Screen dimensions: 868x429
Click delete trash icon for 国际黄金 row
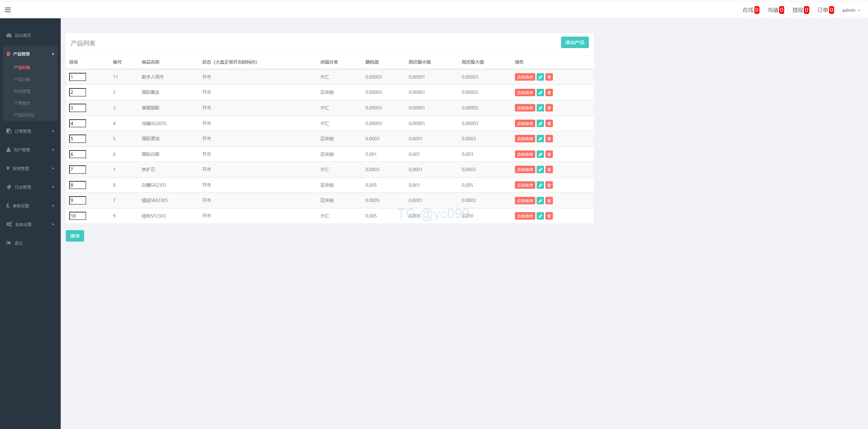coord(549,93)
